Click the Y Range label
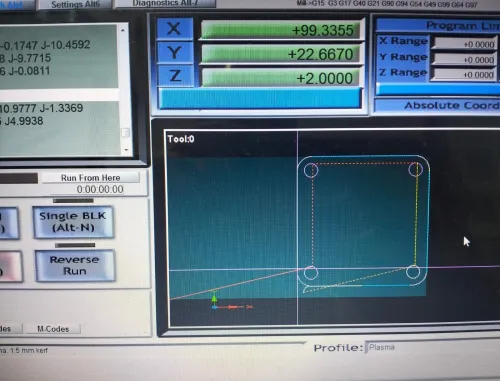This screenshot has height=381, width=500. tap(403, 57)
